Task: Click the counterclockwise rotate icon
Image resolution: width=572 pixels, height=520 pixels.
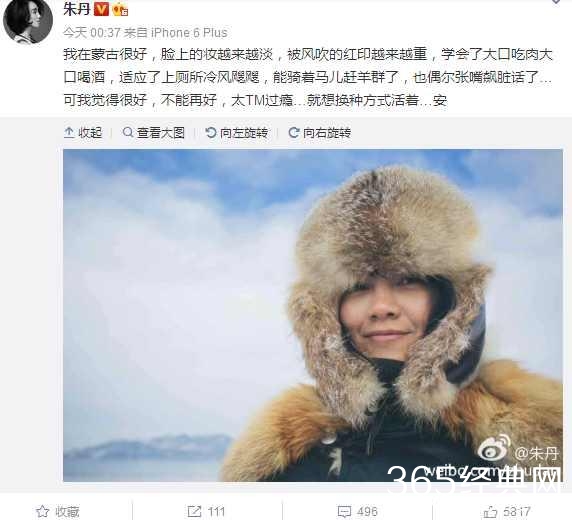Action: pyautogui.click(x=210, y=132)
